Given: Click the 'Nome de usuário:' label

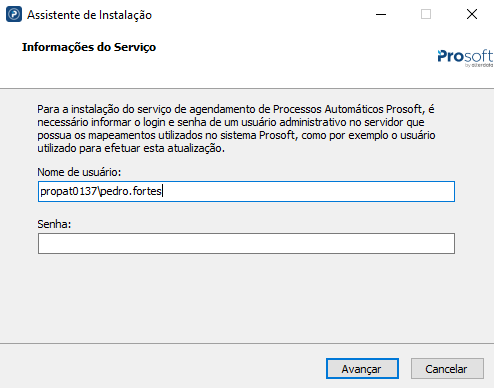Looking at the screenshot, I should [x=79, y=172].
